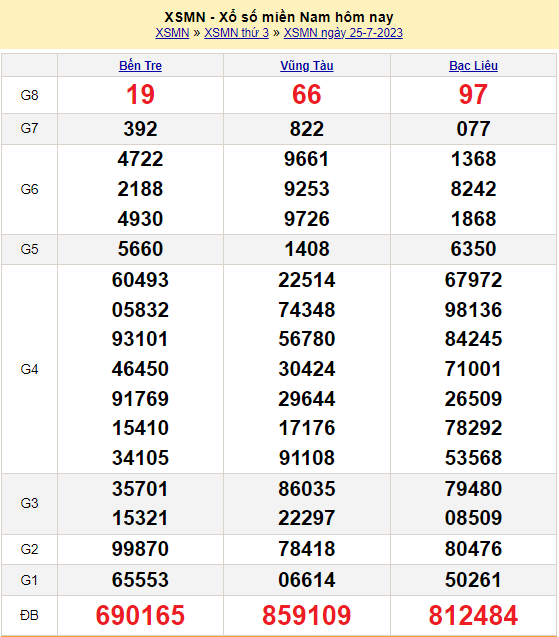Viewport: 559px width, 637px height.
Task: Select Bạc Liêu special prize 812484
Action: 473,615
